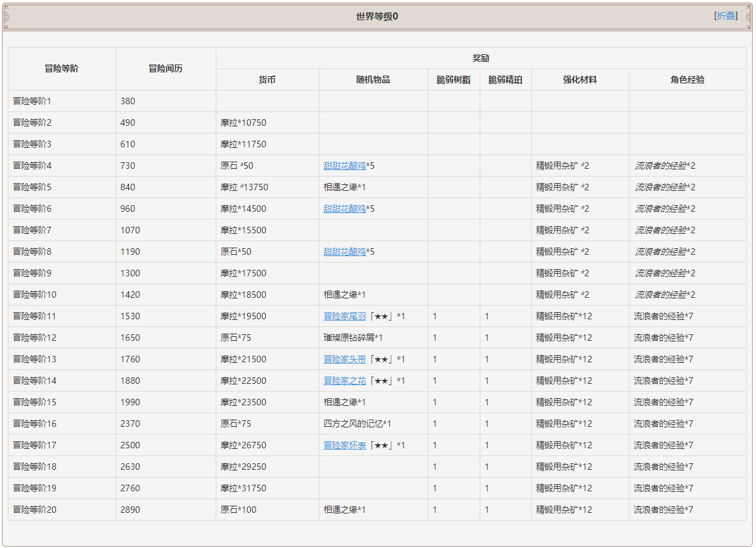Select the 2890 experience value
The image size is (756, 548).
click(130, 510)
